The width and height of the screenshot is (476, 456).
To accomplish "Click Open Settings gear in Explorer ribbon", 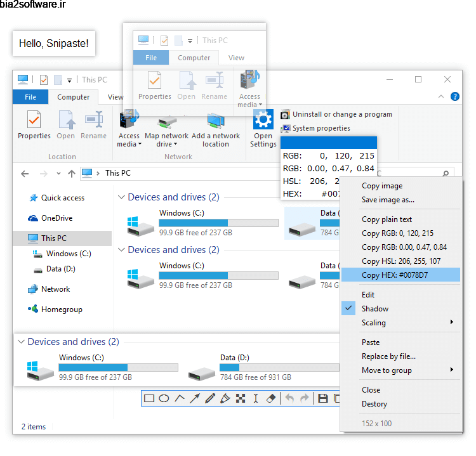I will pyautogui.click(x=263, y=129).
